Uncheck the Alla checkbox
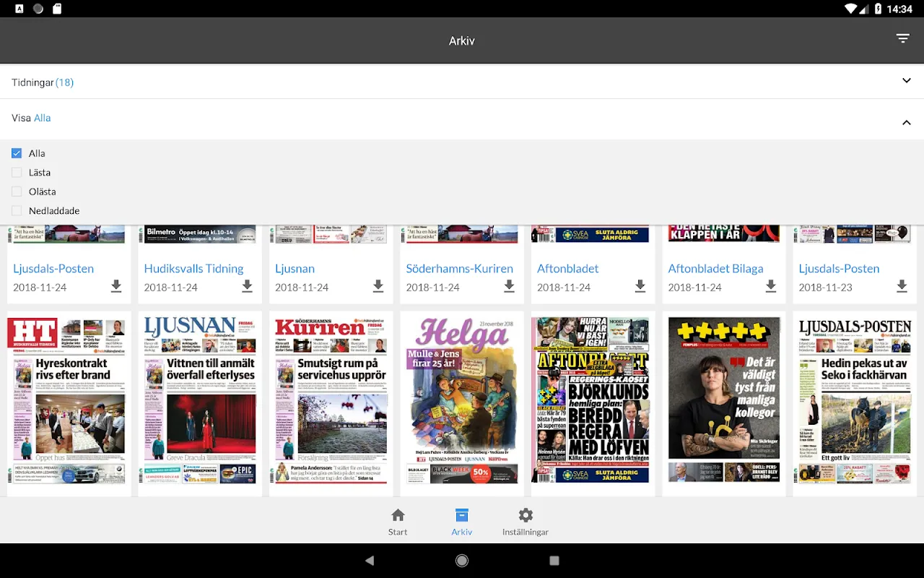This screenshot has width=924, height=578. 17,153
